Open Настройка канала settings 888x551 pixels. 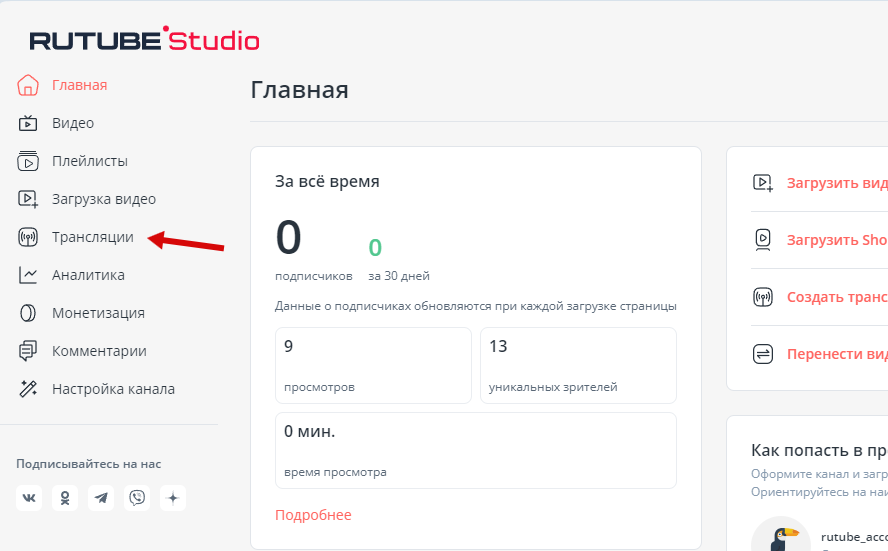tap(113, 389)
